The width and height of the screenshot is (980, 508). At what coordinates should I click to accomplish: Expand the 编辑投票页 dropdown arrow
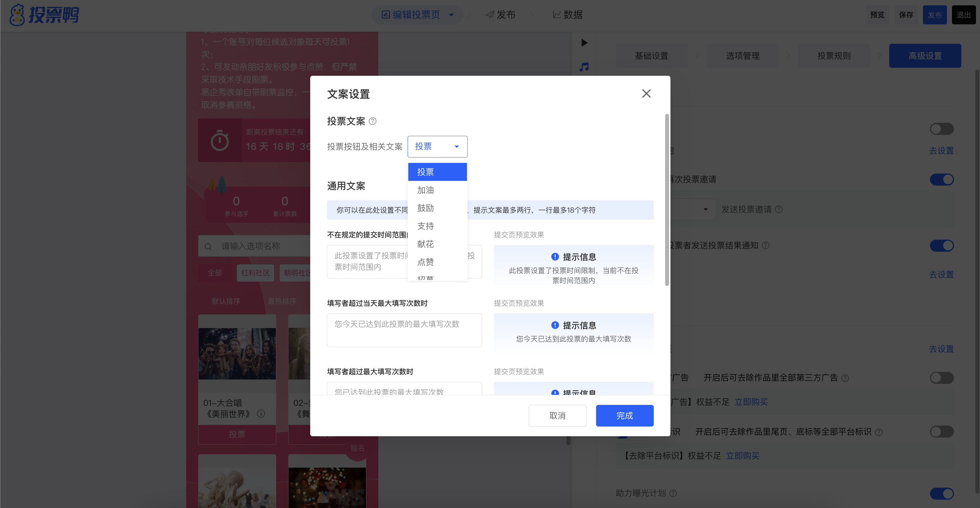[451, 15]
